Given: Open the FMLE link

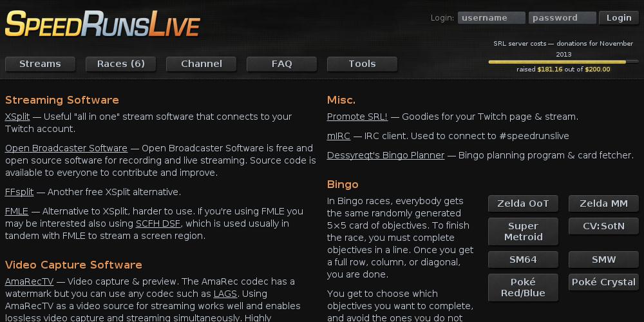Looking at the screenshot, I should [17, 211].
